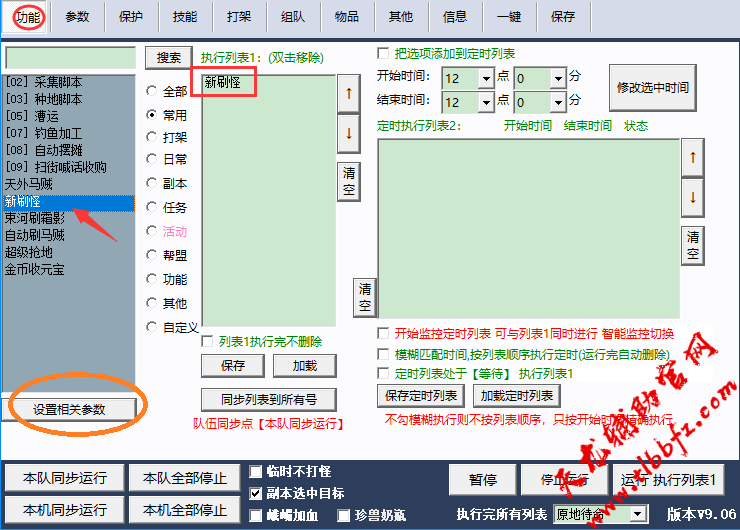Switch to the 参数 tab
Screen dimensions: 740x530
(77, 17)
